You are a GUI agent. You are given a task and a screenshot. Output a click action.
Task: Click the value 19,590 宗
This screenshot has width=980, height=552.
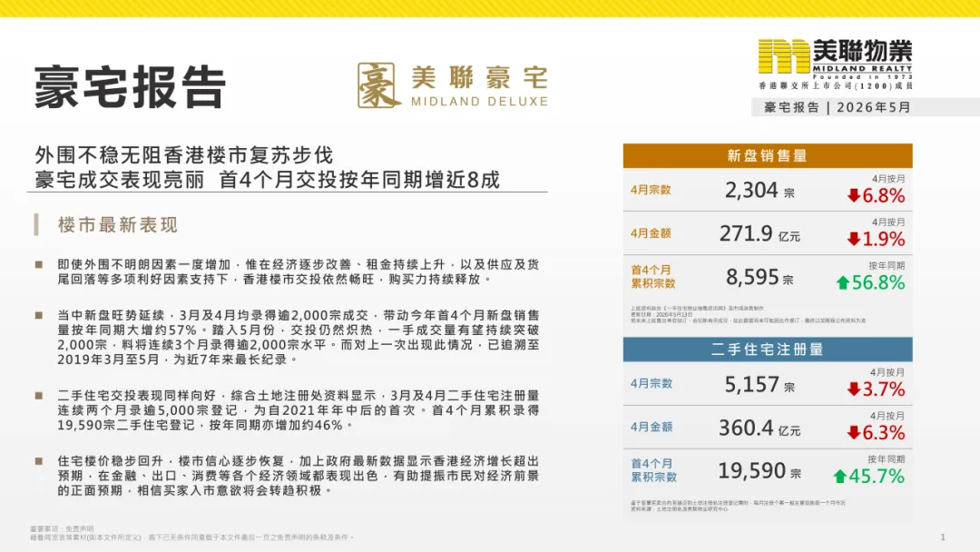(x=759, y=470)
